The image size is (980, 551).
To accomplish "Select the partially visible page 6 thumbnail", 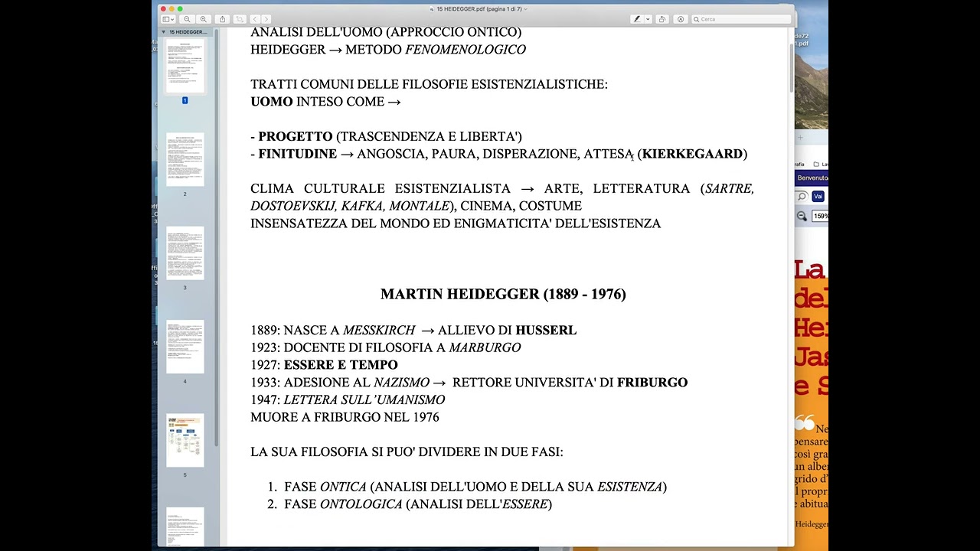I will click(x=185, y=527).
